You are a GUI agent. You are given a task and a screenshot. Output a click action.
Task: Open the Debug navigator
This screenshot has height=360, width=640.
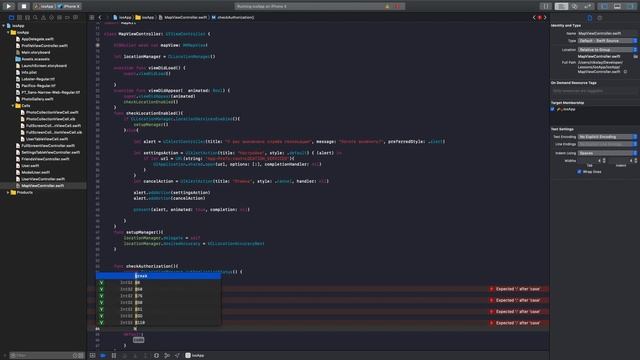pos(60,18)
